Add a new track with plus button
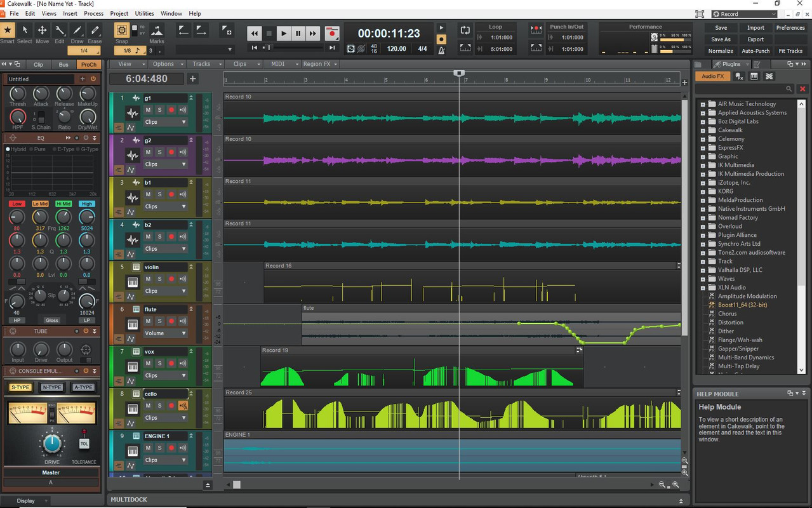Image resolution: width=812 pixels, height=508 pixels. [193, 79]
